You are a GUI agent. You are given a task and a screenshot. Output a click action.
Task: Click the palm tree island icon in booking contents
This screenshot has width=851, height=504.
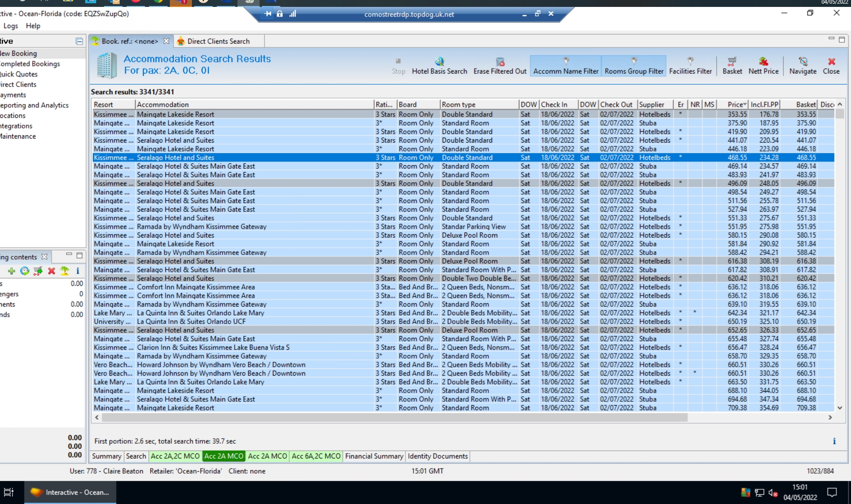tap(65, 271)
